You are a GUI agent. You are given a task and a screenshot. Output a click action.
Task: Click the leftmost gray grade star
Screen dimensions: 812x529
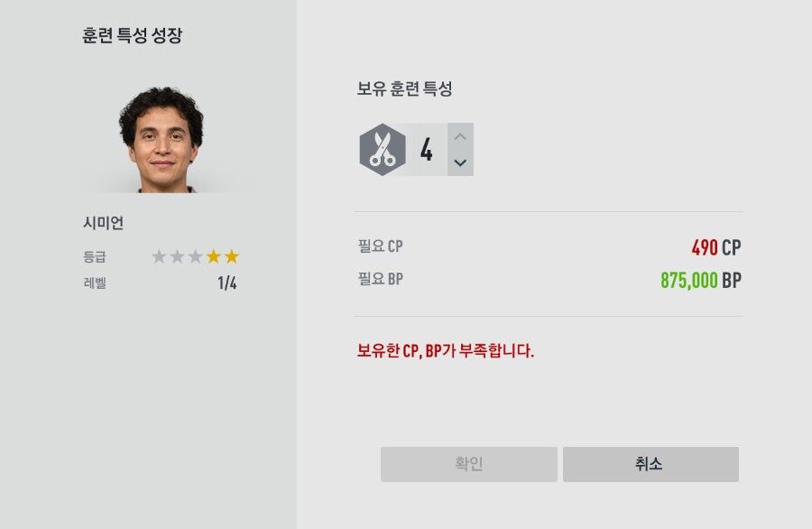(x=160, y=256)
